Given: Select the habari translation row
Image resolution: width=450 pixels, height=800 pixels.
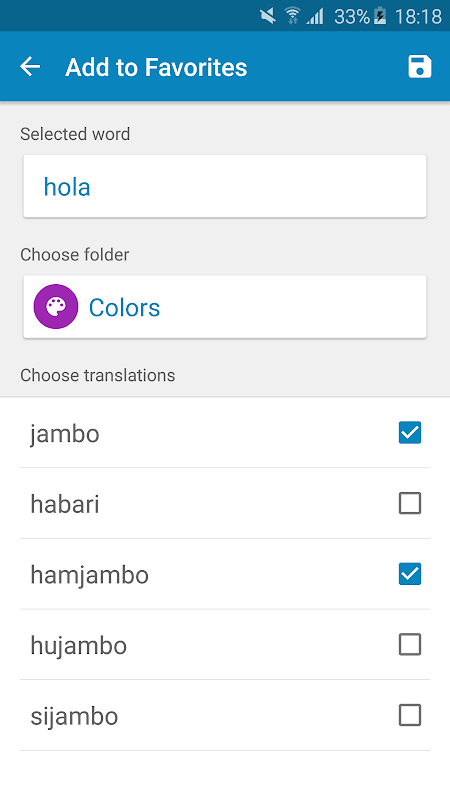Looking at the screenshot, I should point(225,504).
